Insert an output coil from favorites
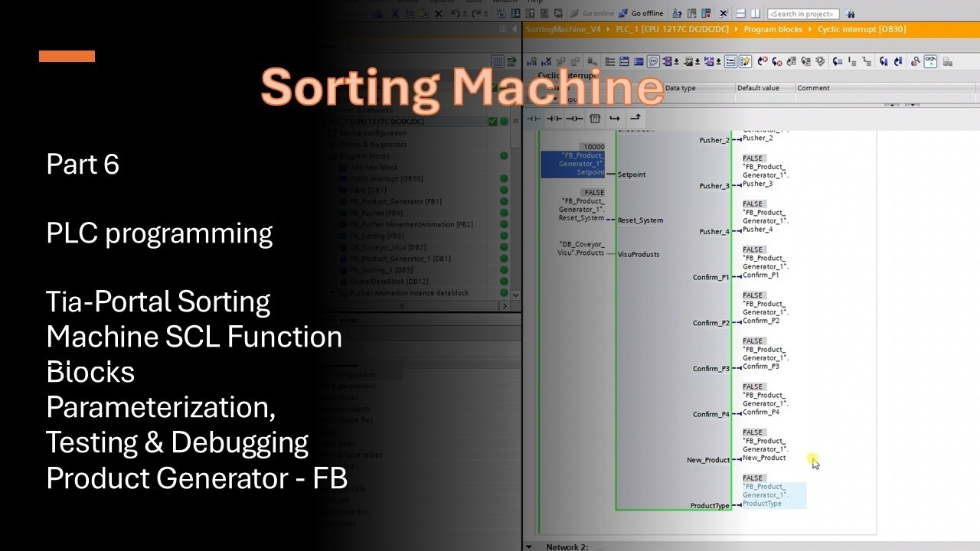Viewport: 980px width, 551px height. click(574, 118)
